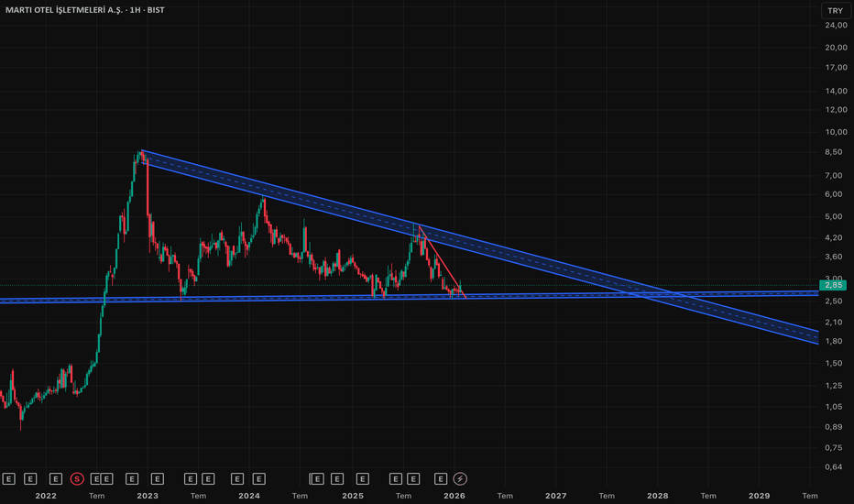Viewport: 854px width, 504px height.
Task: Click the 24,00 price axis label
Action: tap(836, 25)
